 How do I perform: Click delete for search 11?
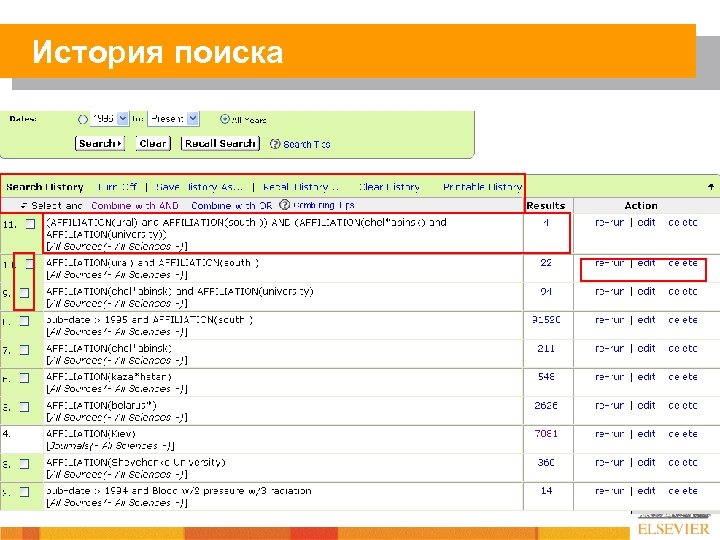click(x=683, y=223)
